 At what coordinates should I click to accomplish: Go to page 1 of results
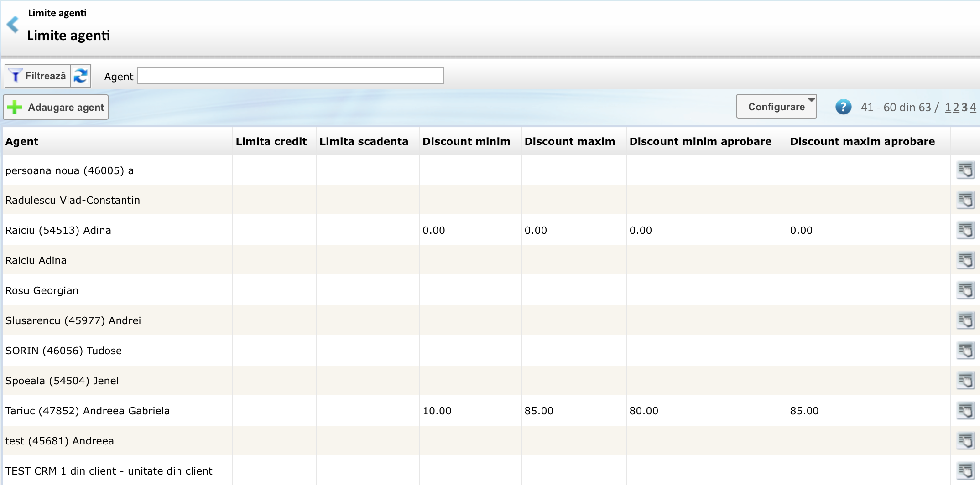(948, 108)
